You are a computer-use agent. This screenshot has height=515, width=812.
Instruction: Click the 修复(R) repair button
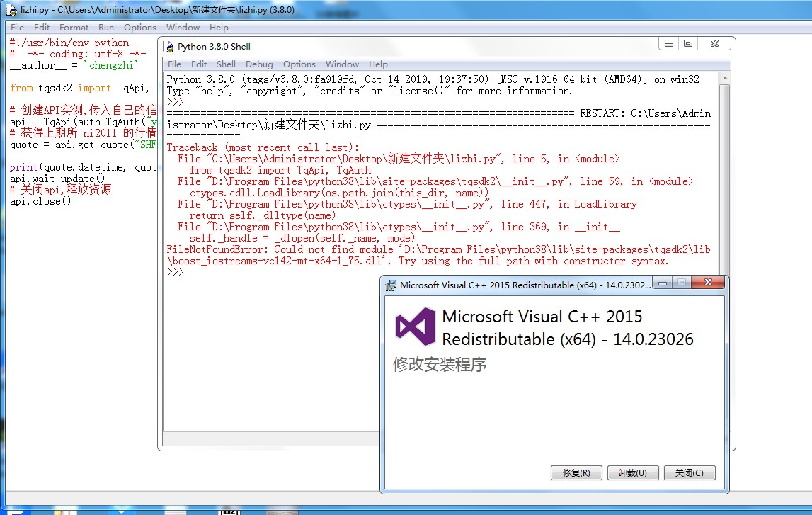click(576, 473)
